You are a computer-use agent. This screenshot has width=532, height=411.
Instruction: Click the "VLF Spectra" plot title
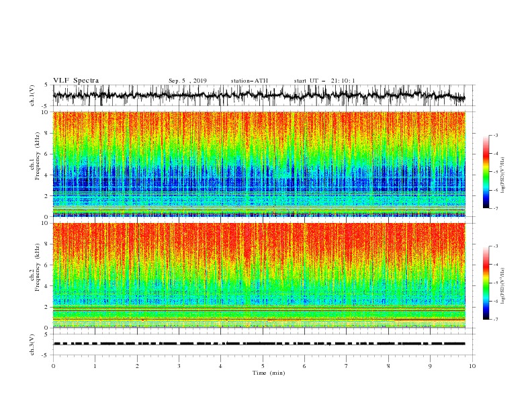76,81
